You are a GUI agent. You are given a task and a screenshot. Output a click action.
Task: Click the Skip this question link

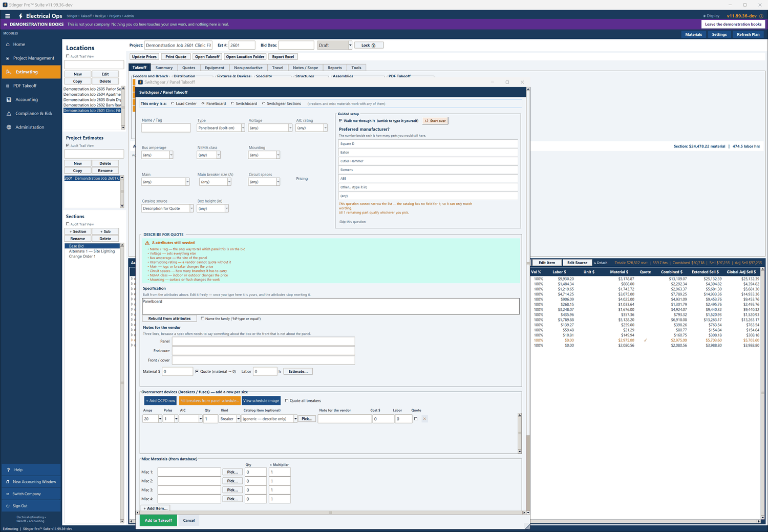point(352,222)
